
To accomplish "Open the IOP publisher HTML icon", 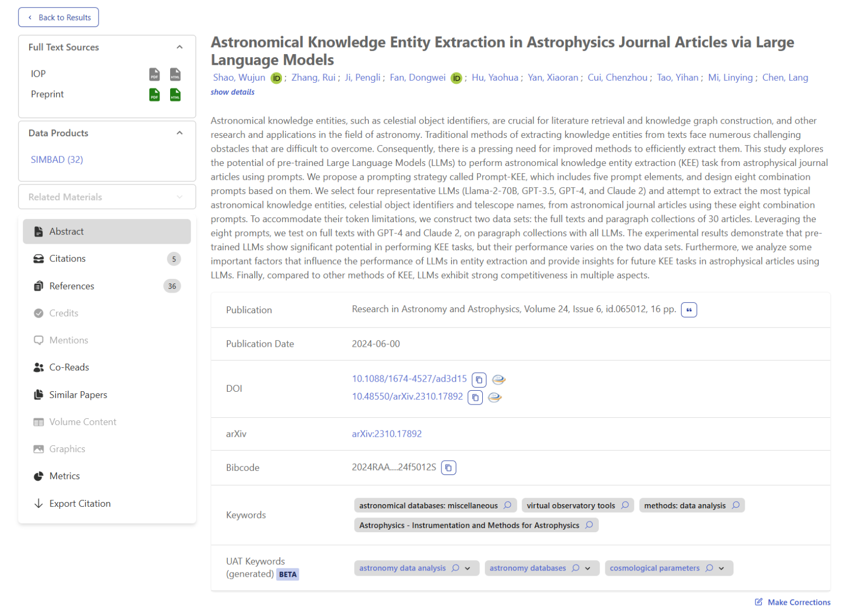I will [x=175, y=74].
